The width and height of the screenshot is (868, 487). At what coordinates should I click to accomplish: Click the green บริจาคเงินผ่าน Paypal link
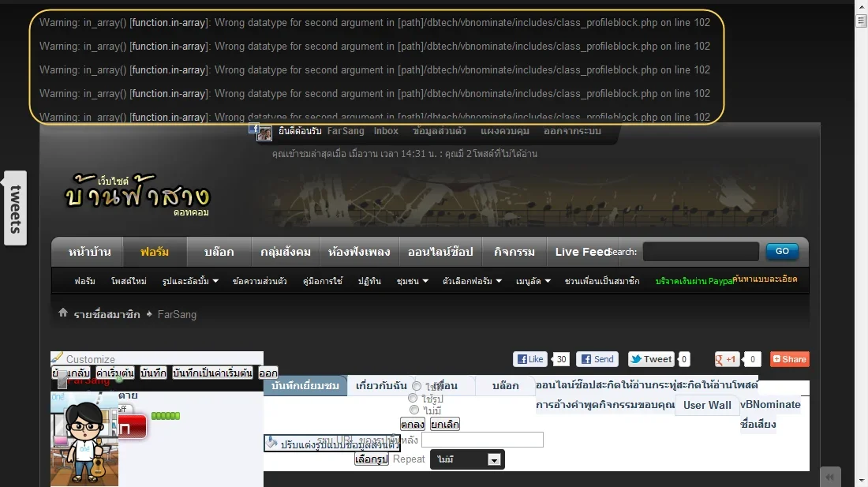694,281
